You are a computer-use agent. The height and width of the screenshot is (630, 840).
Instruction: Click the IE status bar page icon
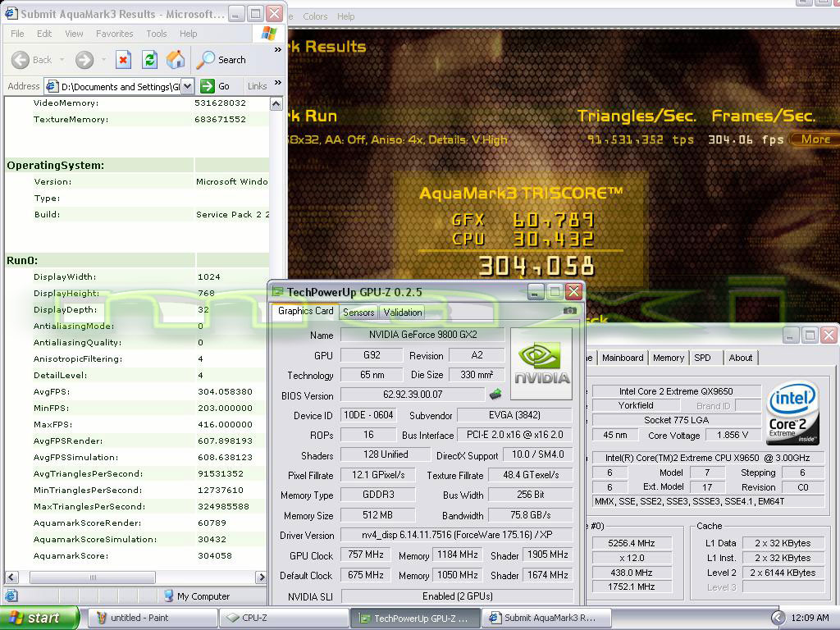pos(11,596)
